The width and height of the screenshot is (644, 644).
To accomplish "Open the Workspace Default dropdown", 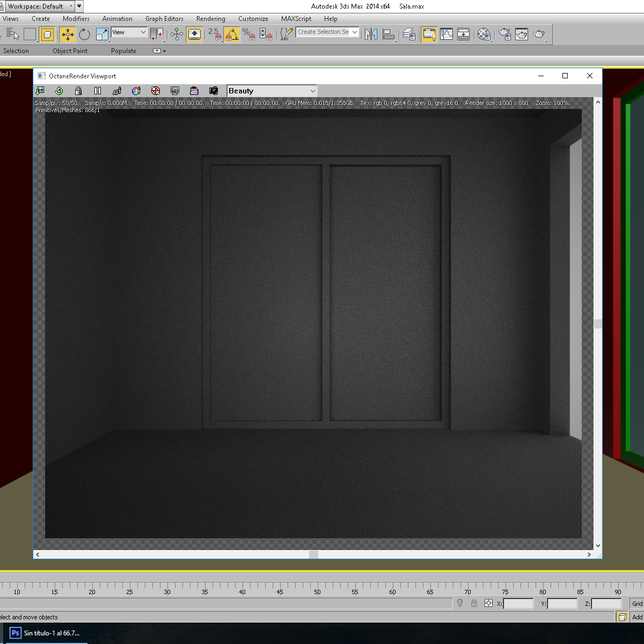I will [40, 6].
